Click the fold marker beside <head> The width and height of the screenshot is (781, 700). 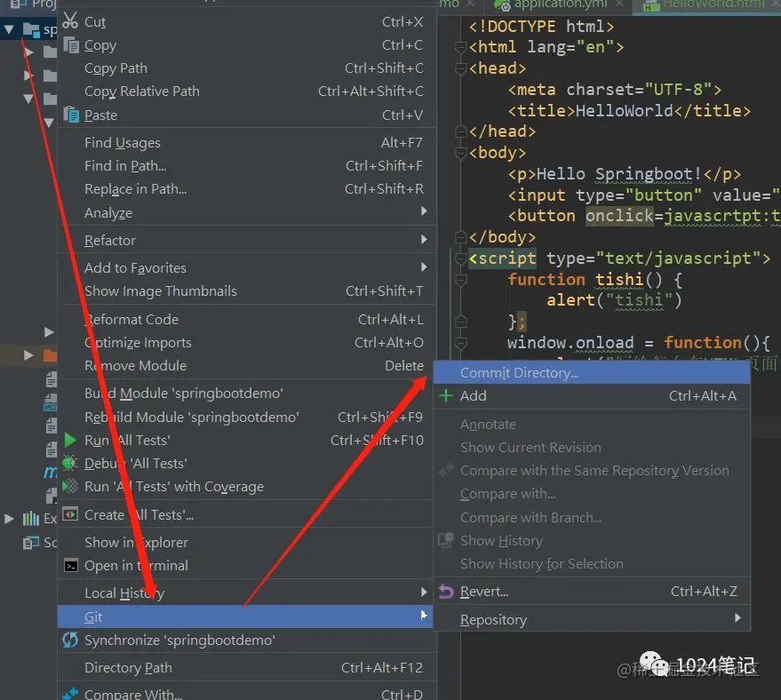click(x=461, y=68)
